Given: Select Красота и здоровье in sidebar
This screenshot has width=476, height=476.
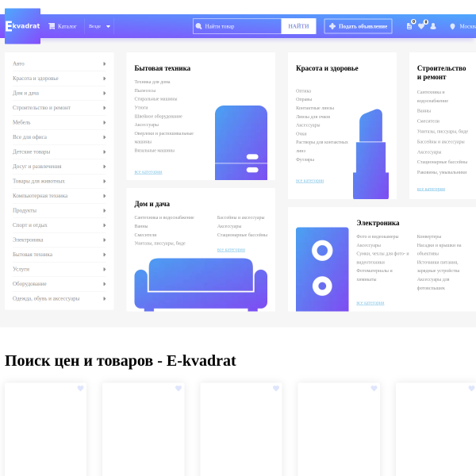Looking at the screenshot, I should pos(36,79).
